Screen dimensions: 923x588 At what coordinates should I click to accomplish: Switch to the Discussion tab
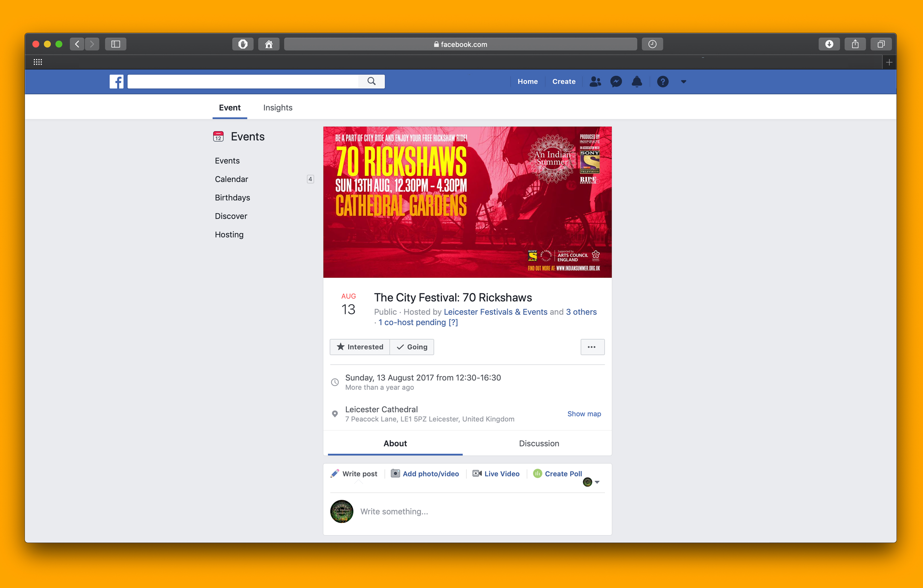[x=539, y=444]
